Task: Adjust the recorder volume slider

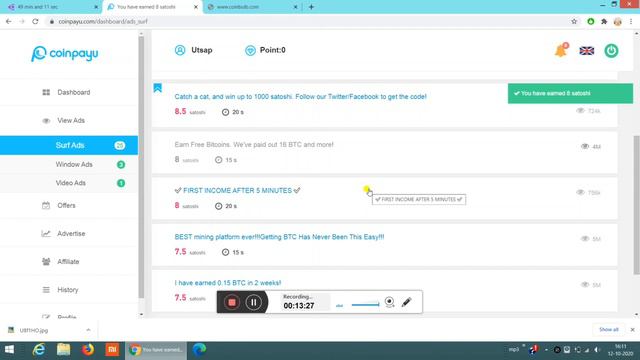Action: (x=365, y=304)
